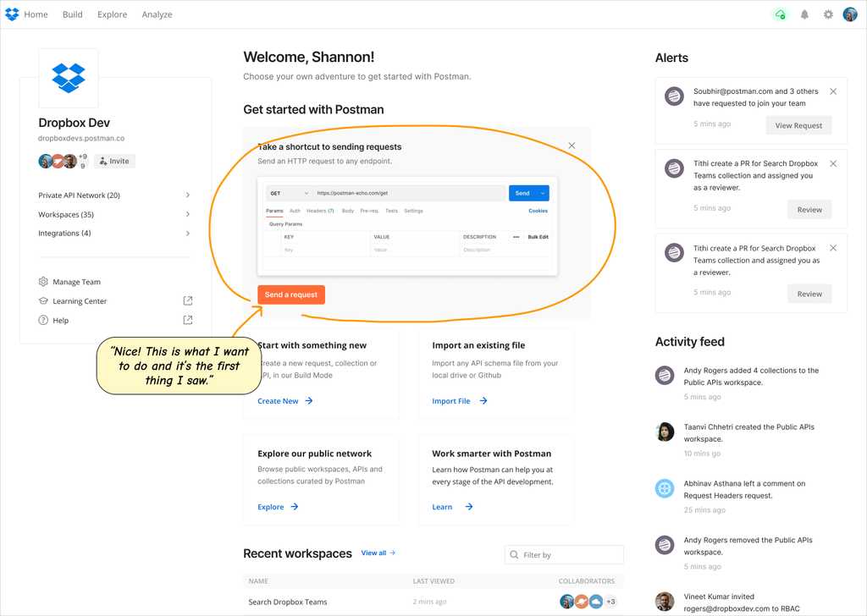Open the Build menu item
Screen dimensions: 867x616
tap(73, 14)
